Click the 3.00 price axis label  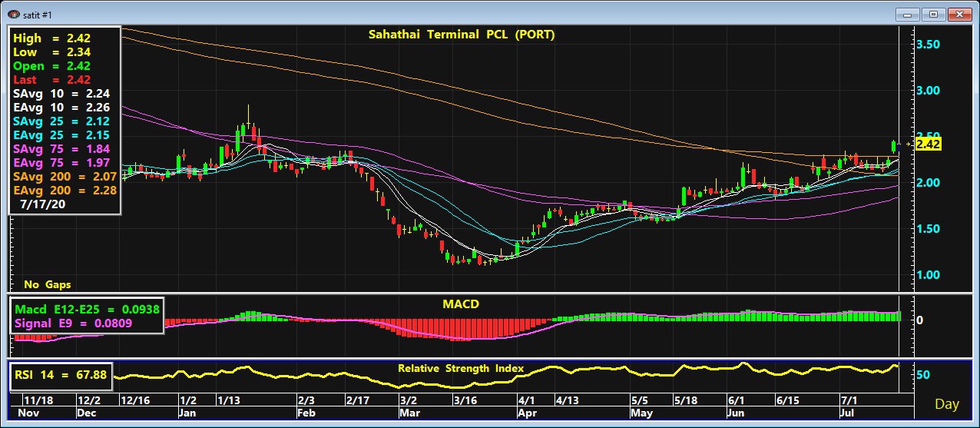[929, 91]
